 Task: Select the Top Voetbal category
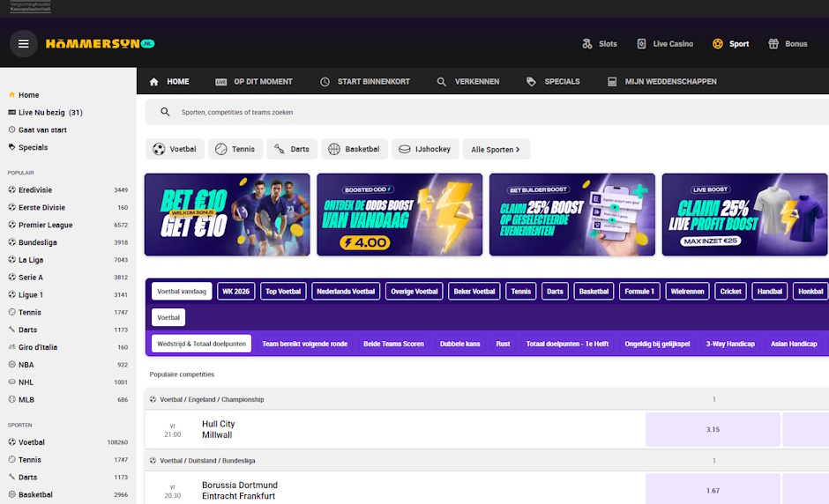pos(283,291)
